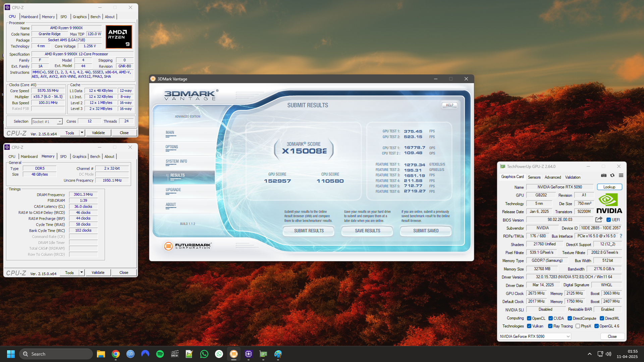The height and width of the screenshot is (362, 644).
Task: Open the GPU-Z hamburger menu
Action: tap(621, 175)
